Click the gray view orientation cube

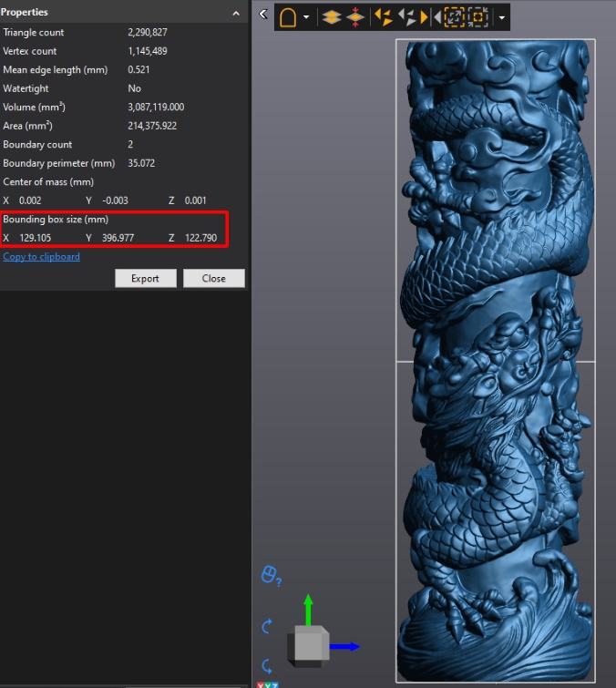(x=308, y=646)
